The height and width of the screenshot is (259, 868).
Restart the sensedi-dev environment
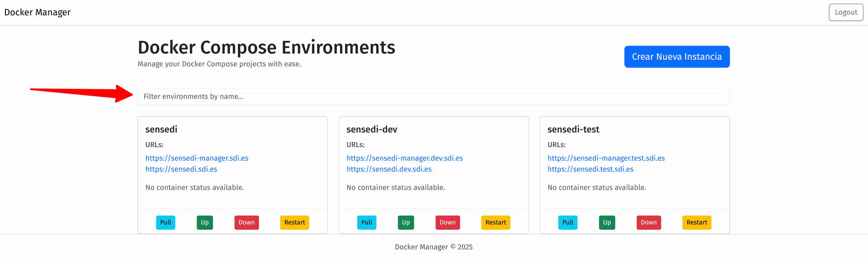(495, 222)
